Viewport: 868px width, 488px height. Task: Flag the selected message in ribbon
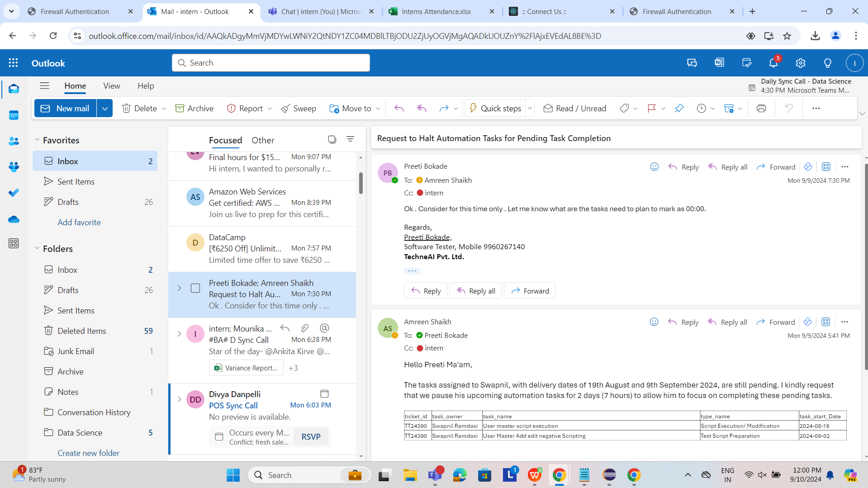(652, 109)
